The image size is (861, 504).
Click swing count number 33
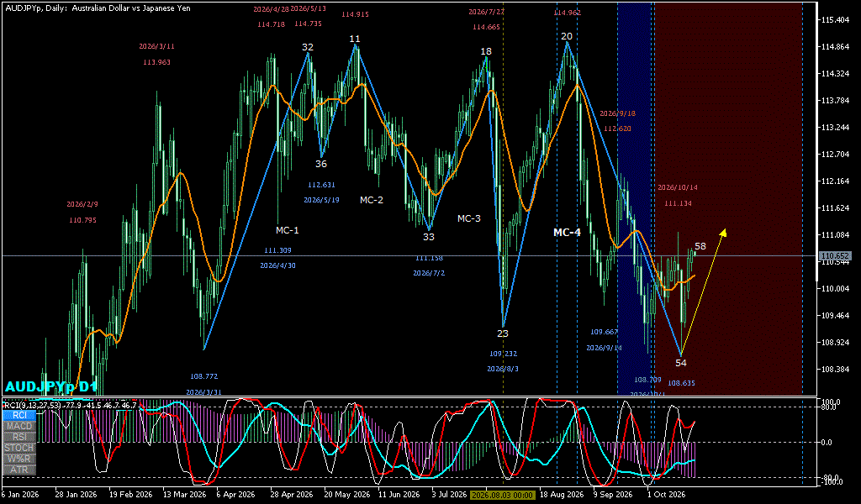tap(428, 237)
